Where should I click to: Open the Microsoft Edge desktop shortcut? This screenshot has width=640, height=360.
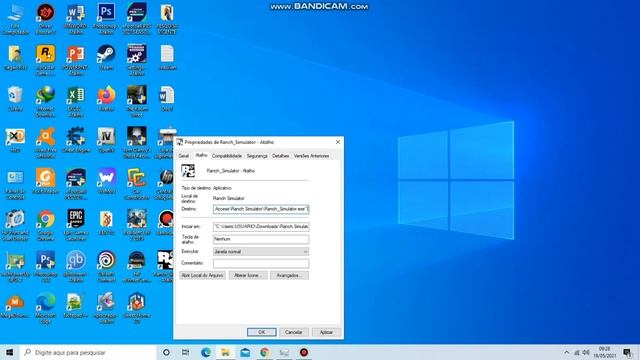[x=46, y=308]
